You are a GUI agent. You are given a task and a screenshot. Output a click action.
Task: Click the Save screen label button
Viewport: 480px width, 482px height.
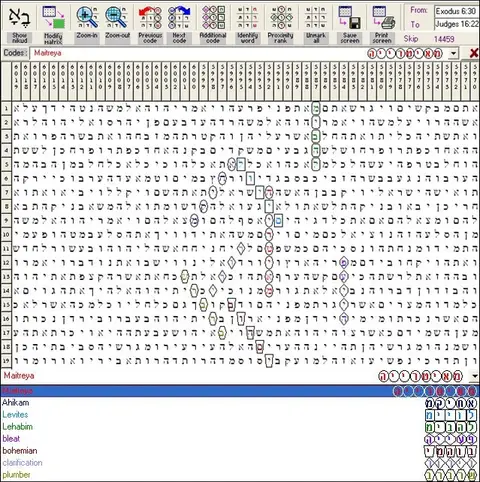pyautogui.click(x=350, y=38)
